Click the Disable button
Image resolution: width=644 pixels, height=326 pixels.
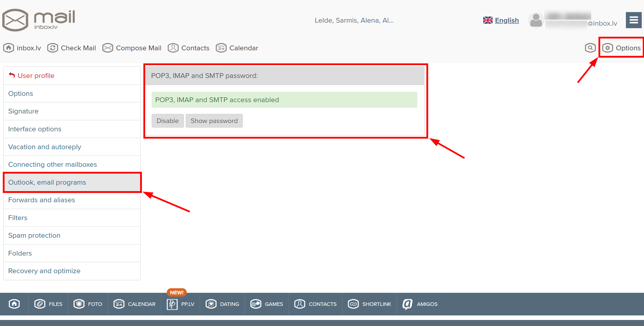pos(168,121)
